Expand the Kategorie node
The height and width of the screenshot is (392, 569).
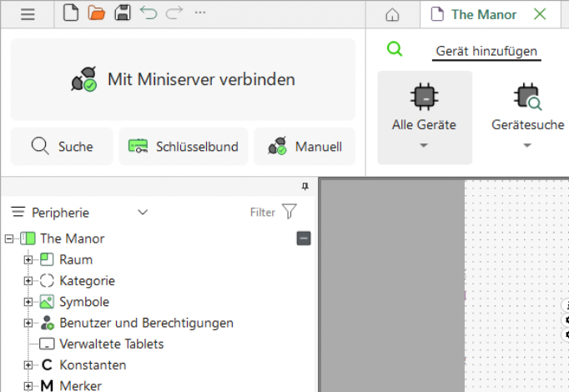point(28,281)
